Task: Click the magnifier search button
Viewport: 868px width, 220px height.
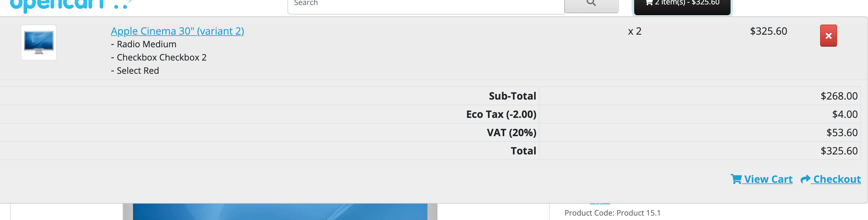Action: [591, 4]
